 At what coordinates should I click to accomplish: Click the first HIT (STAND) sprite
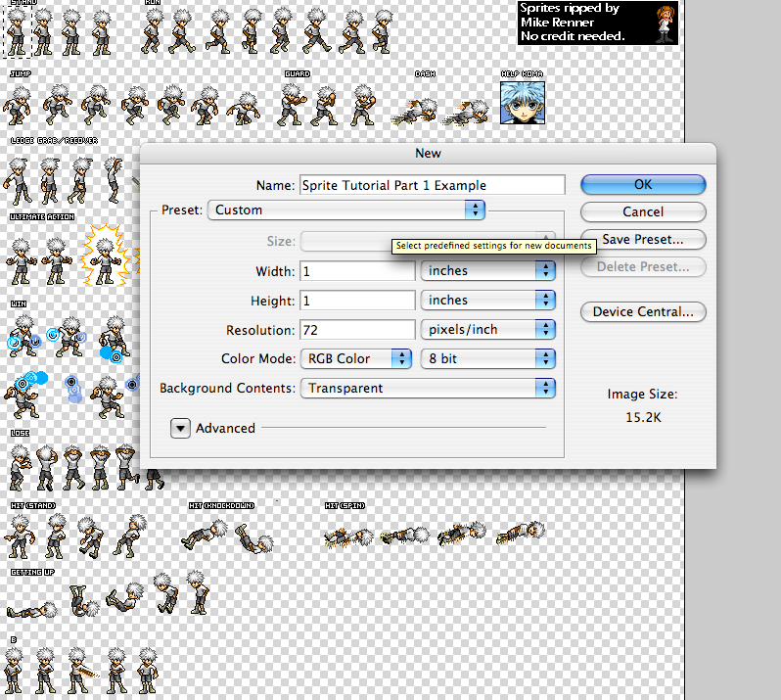20,537
